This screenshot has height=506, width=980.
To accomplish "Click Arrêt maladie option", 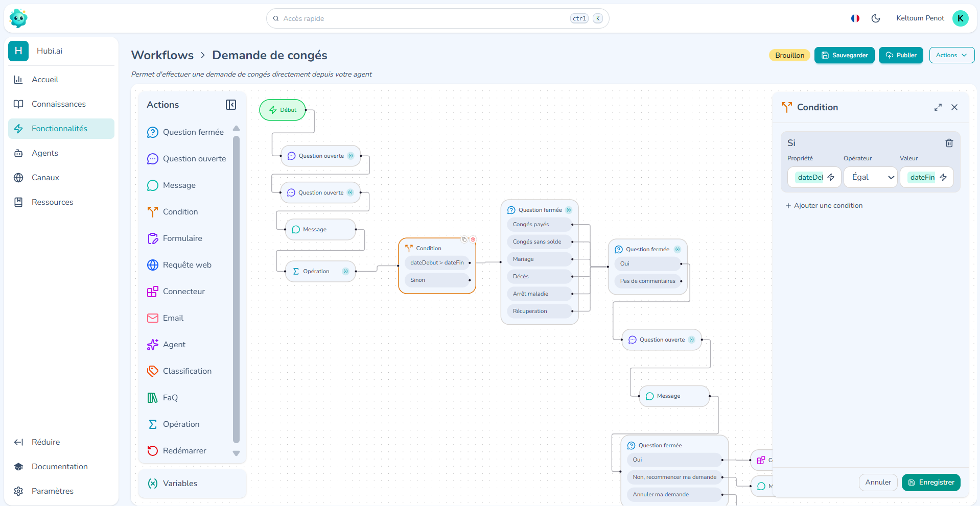I will (x=540, y=294).
